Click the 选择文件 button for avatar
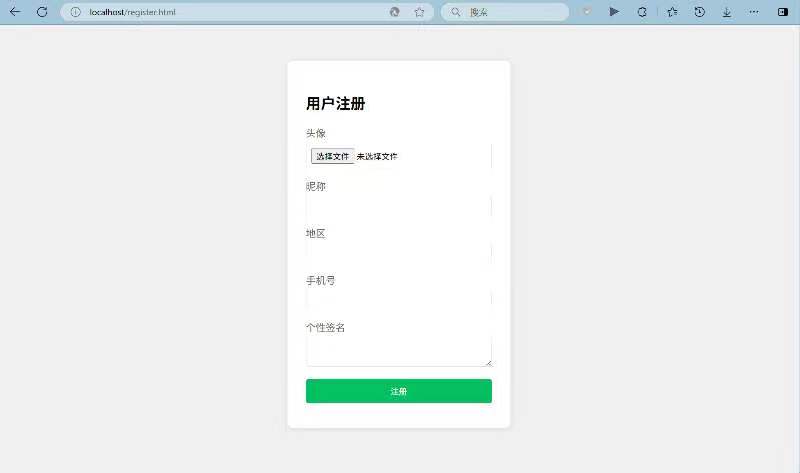 pos(332,156)
